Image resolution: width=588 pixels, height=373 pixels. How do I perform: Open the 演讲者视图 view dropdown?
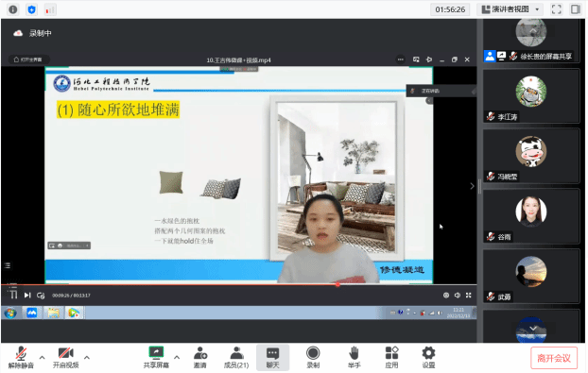pos(510,9)
